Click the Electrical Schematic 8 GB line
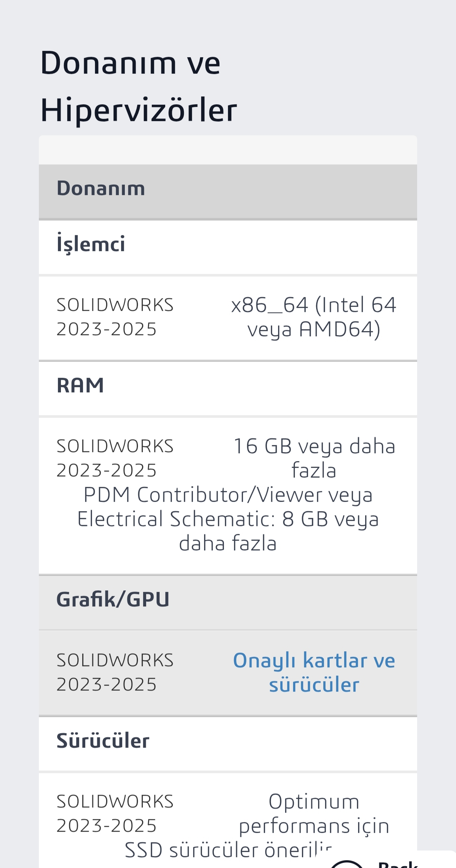 tap(228, 519)
